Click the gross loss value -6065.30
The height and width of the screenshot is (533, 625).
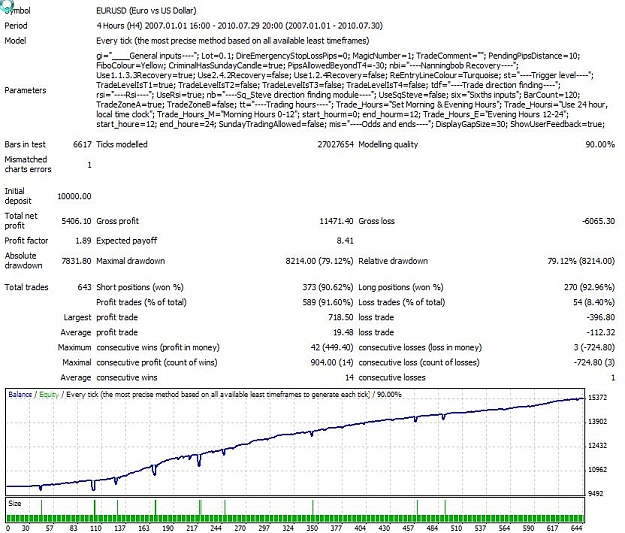click(598, 221)
